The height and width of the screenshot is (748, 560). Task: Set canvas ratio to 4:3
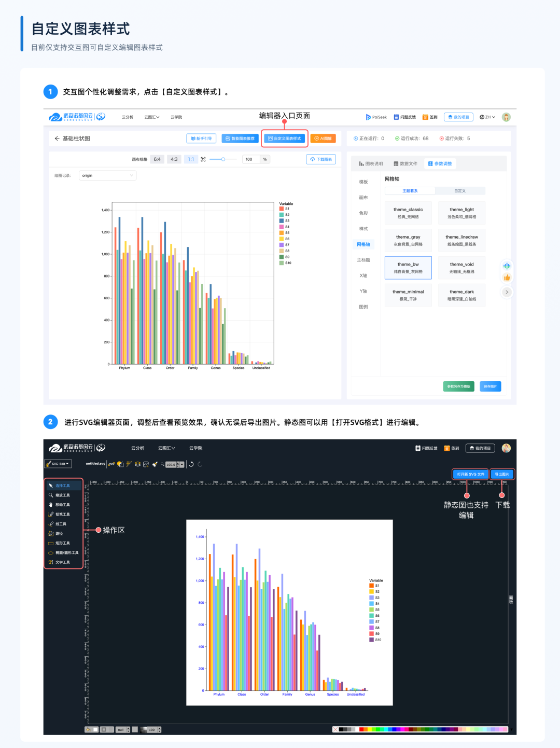174,159
